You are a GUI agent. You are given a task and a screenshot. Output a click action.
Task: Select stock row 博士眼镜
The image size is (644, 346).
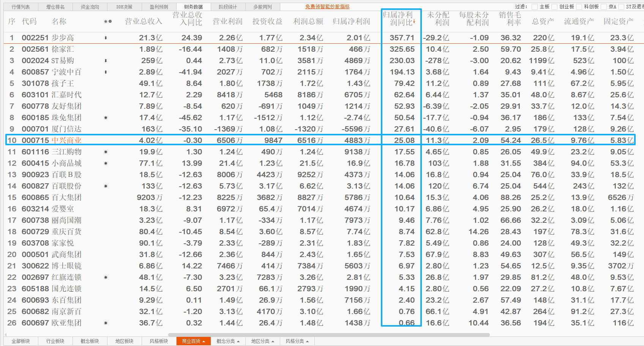320,266
